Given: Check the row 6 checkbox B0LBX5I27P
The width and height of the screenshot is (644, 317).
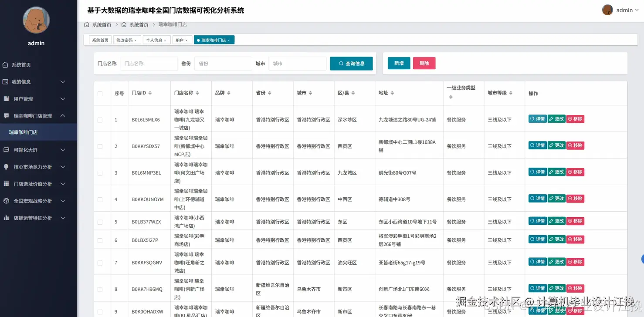Looking at the screenshot, I should (100, 240).
